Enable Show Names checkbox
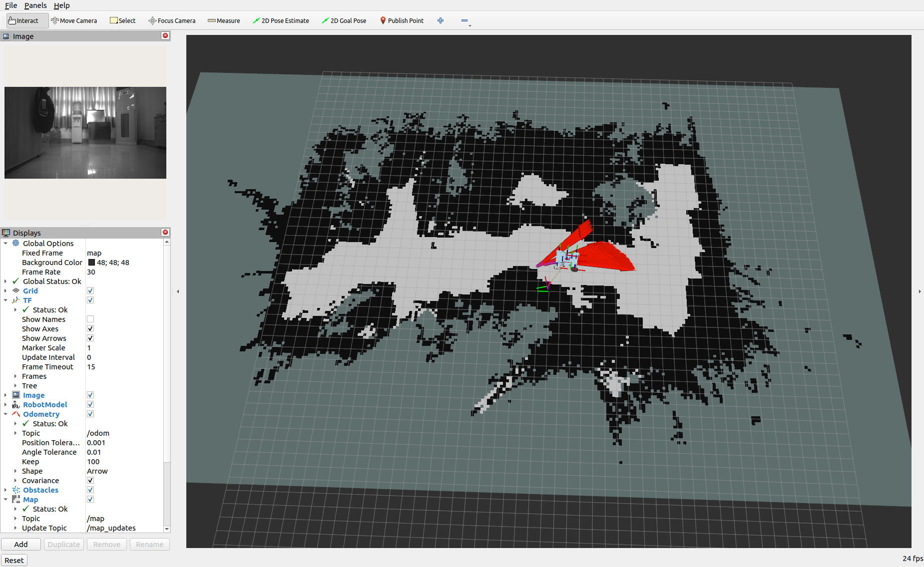Screen dimensions: 924x567 click(x=90, y=319)
